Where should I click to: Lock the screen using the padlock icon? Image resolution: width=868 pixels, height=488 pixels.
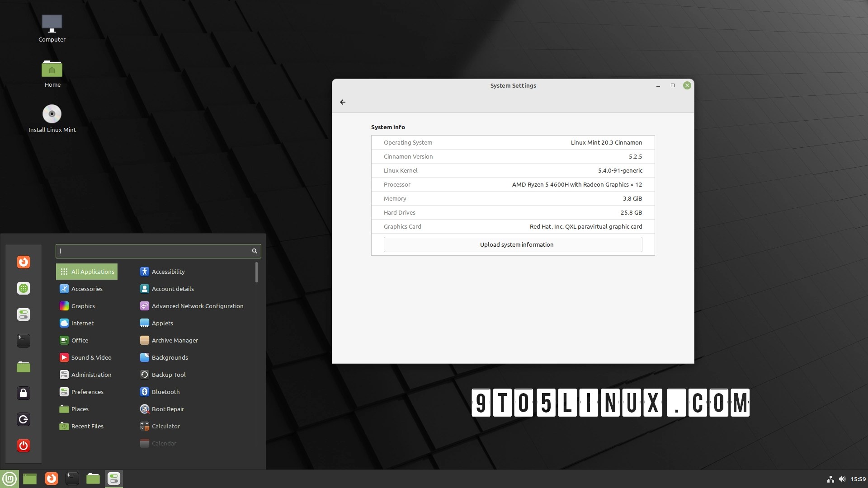pos(24,393)
